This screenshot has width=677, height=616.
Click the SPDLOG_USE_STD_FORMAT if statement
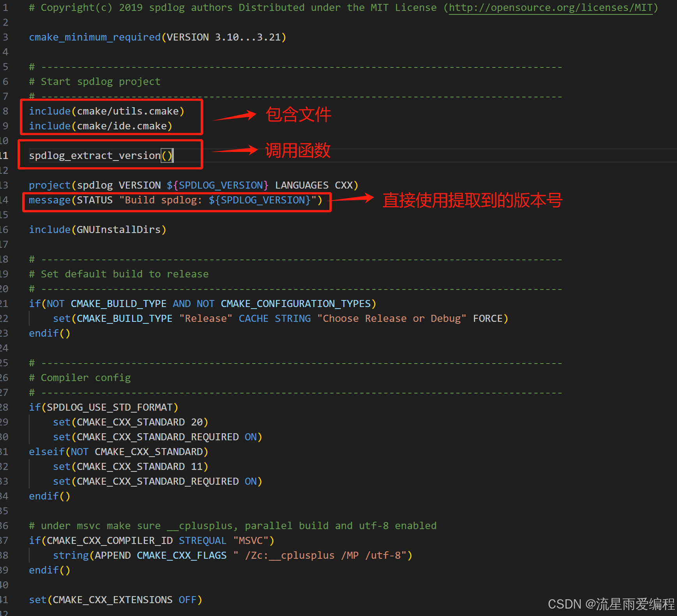click(x=103, y=407)
